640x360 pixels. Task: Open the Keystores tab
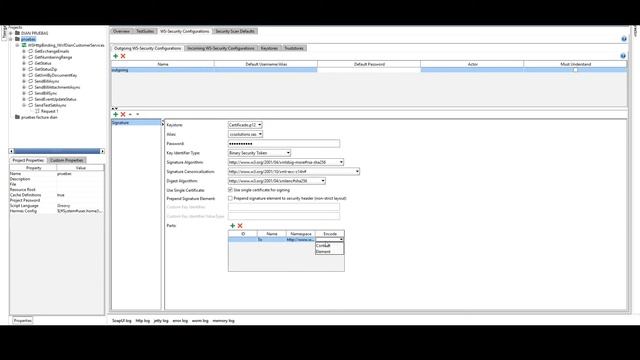coord(269,48)
